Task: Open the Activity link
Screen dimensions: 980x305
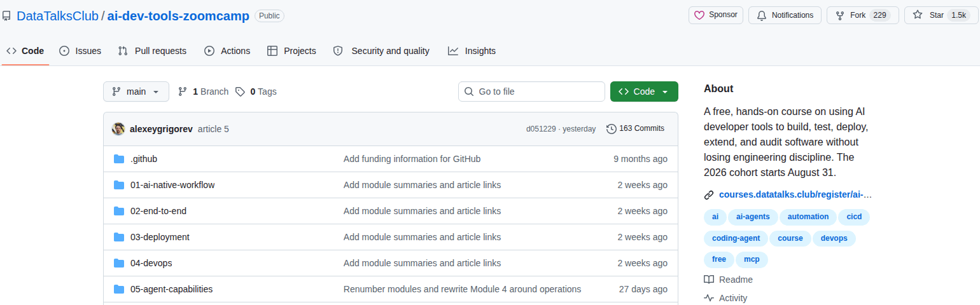Action: pyautogui.click(x=725, y=298)
